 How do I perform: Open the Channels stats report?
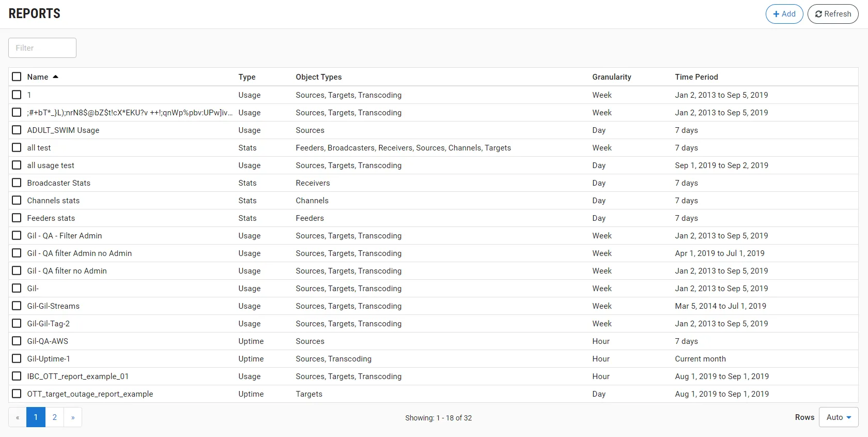click(x=53, y=201)
